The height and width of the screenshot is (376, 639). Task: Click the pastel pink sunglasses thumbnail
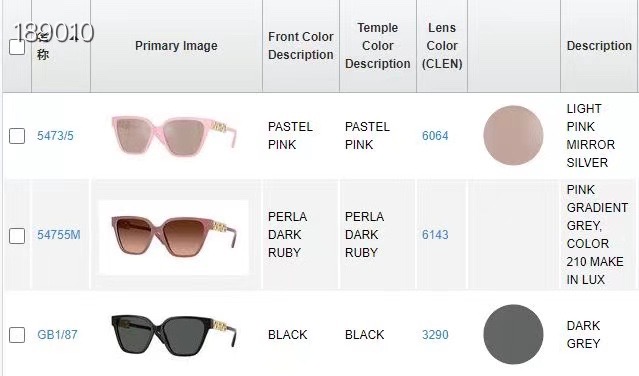[x=174, y=136]
